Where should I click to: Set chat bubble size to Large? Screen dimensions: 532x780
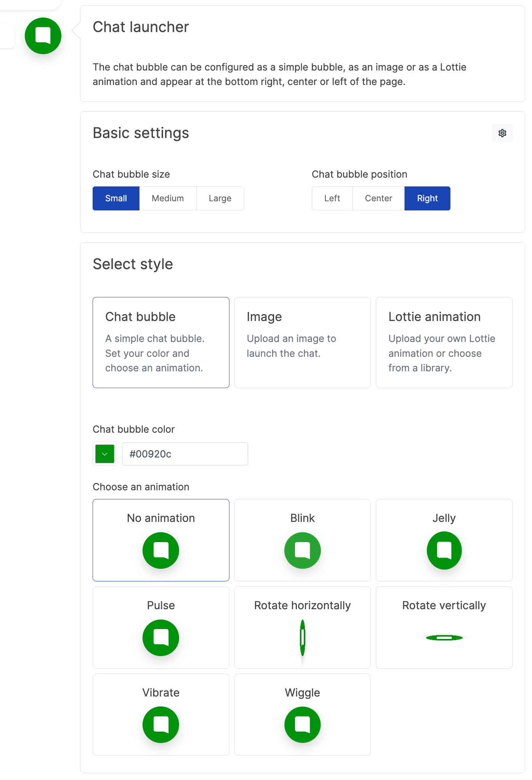coord(220,198)
